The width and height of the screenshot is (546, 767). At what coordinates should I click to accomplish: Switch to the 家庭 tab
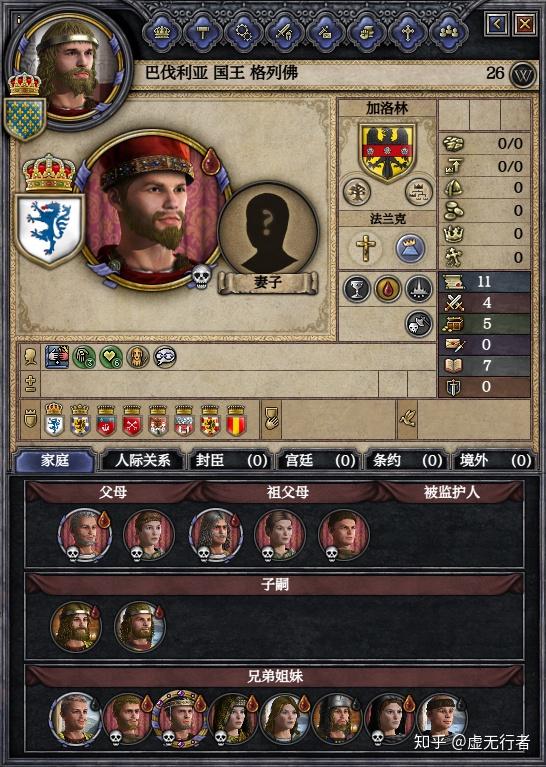55,460
